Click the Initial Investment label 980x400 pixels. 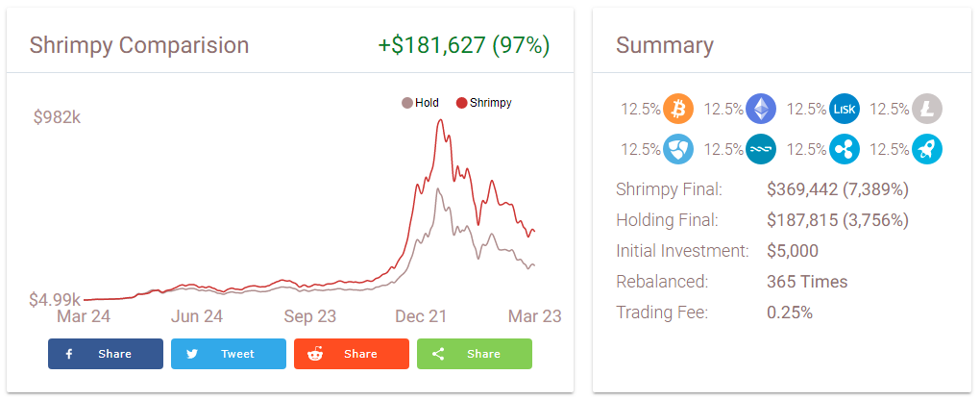[682, 251]
